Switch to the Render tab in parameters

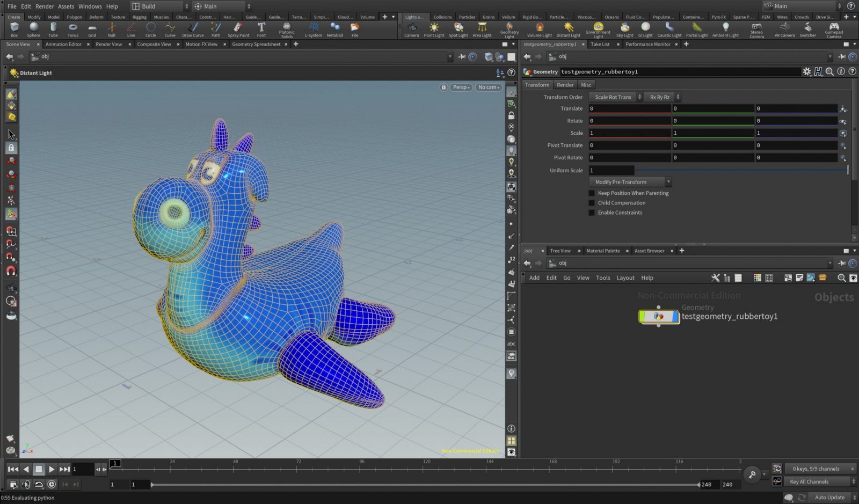565,84
